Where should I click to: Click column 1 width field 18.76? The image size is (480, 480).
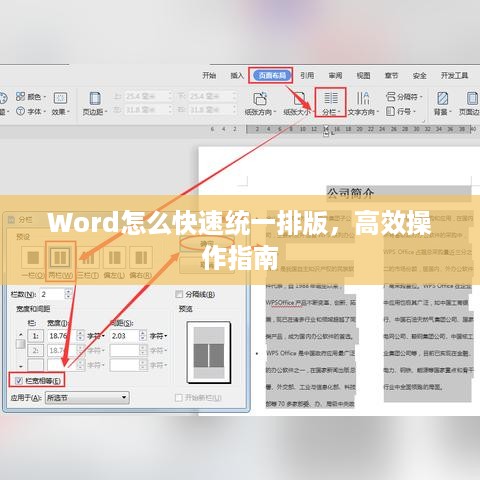click(62, 336)
